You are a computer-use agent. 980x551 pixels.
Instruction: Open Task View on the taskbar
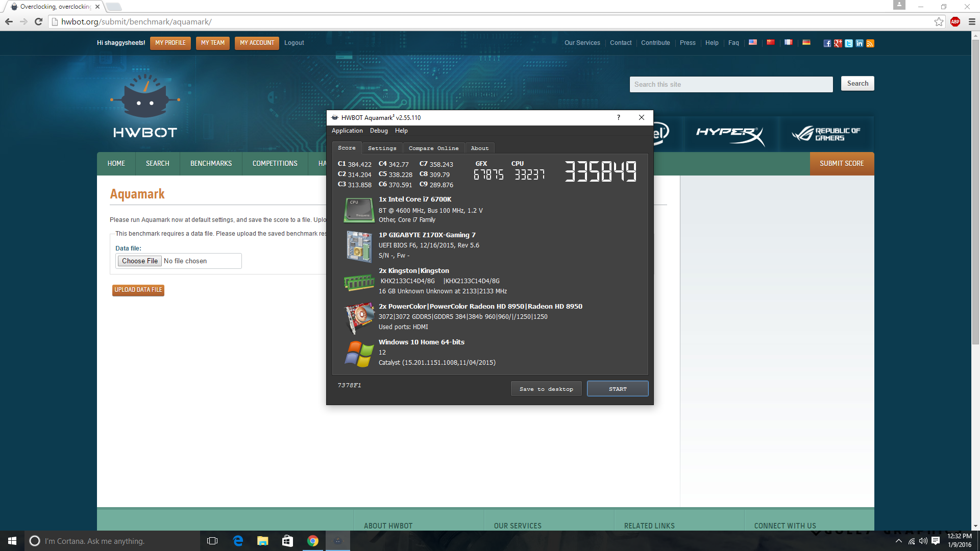(x=212, y=541)
